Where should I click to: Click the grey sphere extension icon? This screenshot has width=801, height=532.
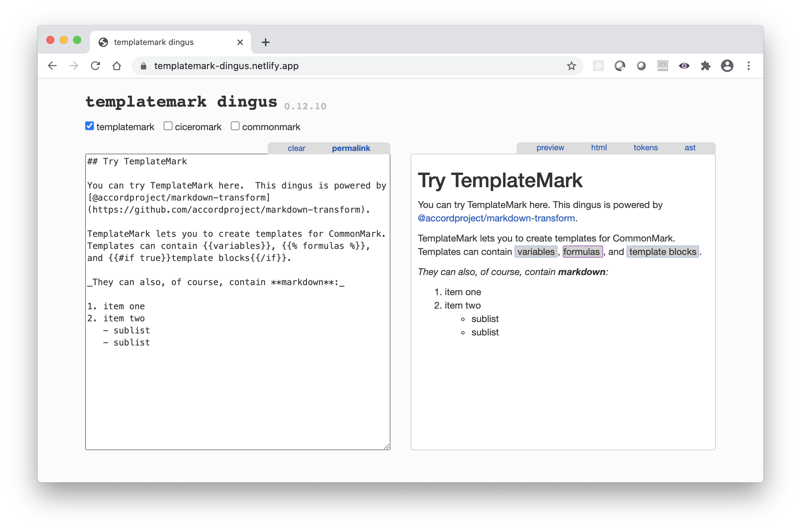point(641,66)
